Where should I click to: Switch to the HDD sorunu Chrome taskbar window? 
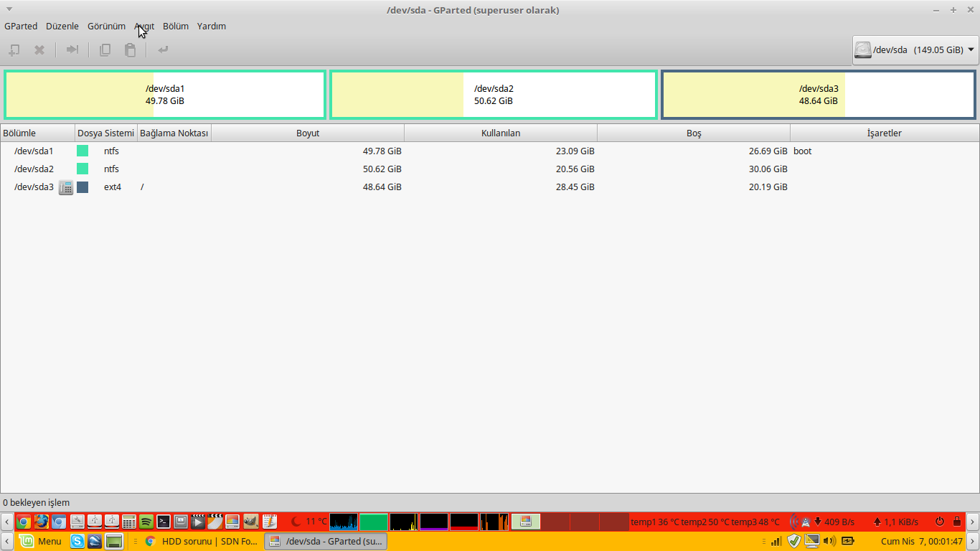pos(202,541)
